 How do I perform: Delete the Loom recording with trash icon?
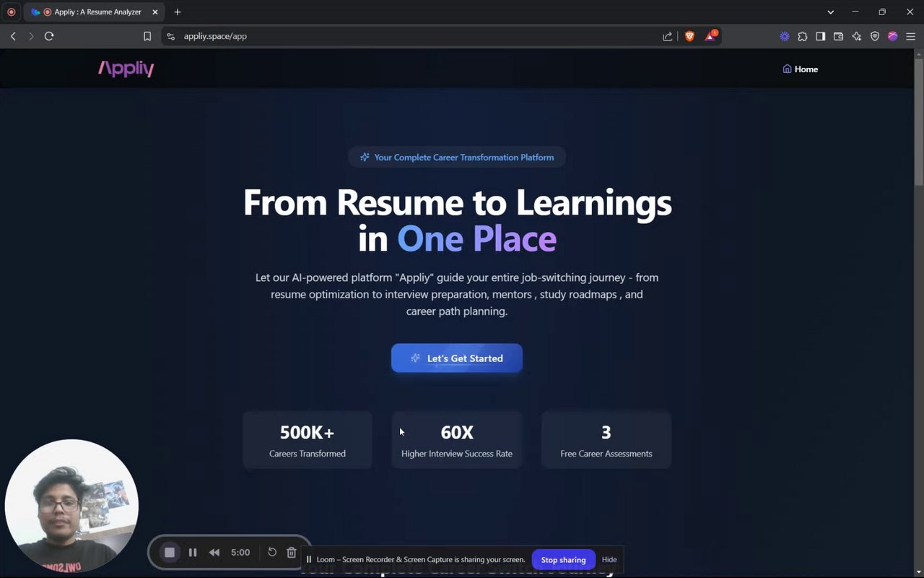292,552
